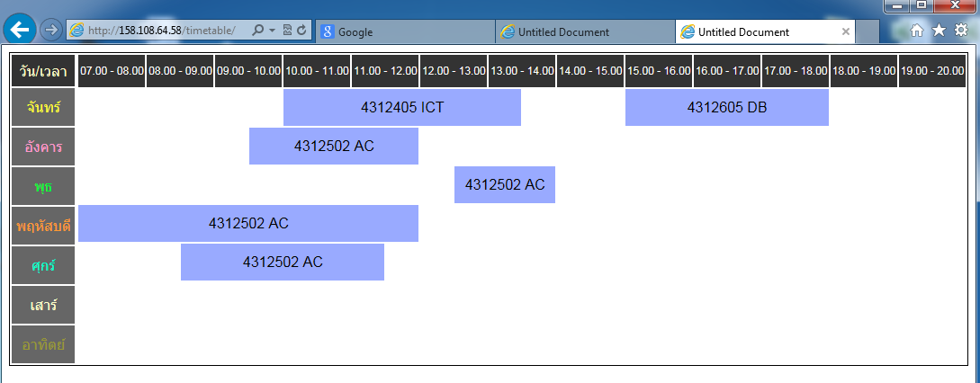The width and height of the screenshot is (980, 383).
Task: Click the 09.00 - 10.00 header
Action: 248,71
